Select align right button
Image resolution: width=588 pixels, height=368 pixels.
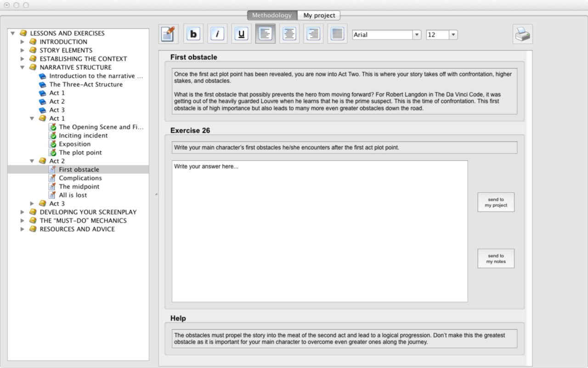tap(313, 34)
